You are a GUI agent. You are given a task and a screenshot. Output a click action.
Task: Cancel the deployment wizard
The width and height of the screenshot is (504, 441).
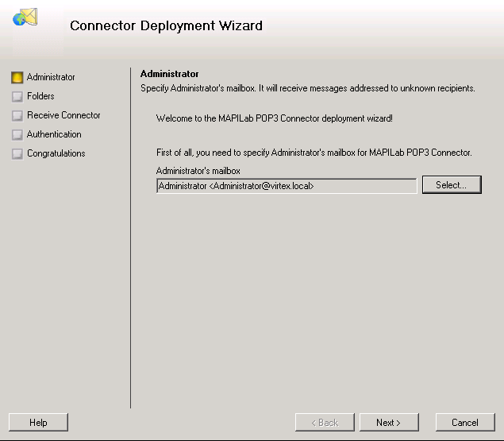point(465,423)
